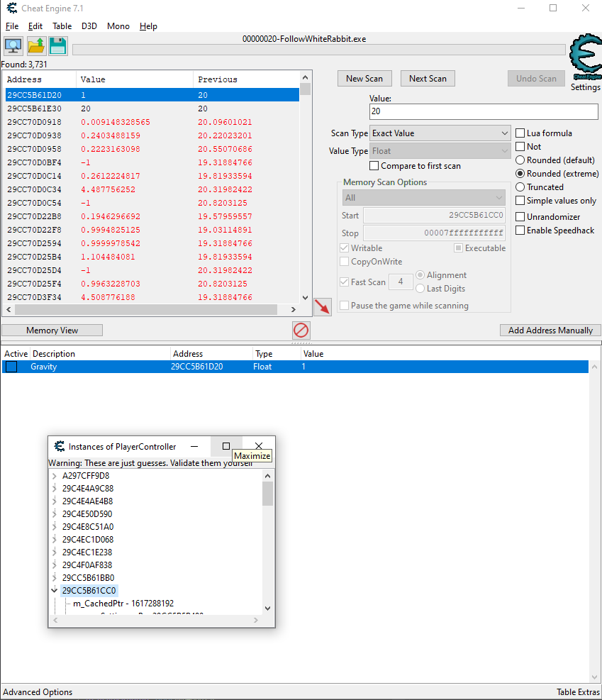Clear address list with red no-sign icon
This screenshot has height=700, width=602.
pos(301,330)
